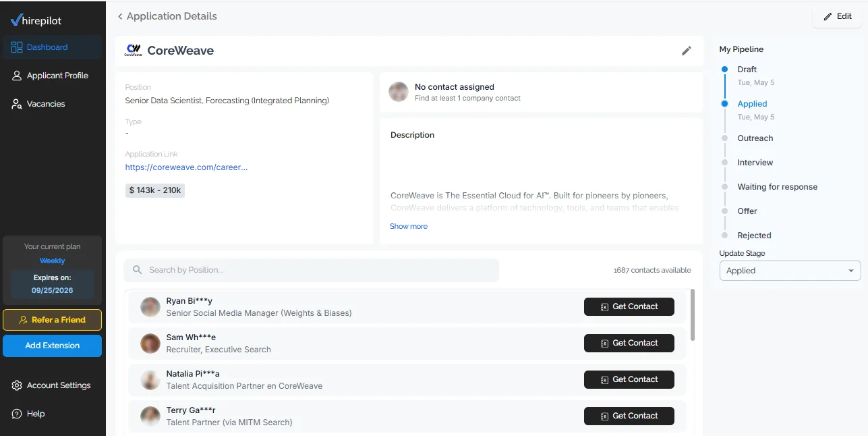Viewport: 868px width, 436px height.
Task: Click the Weekly plan label
Action: click(52, 261)
